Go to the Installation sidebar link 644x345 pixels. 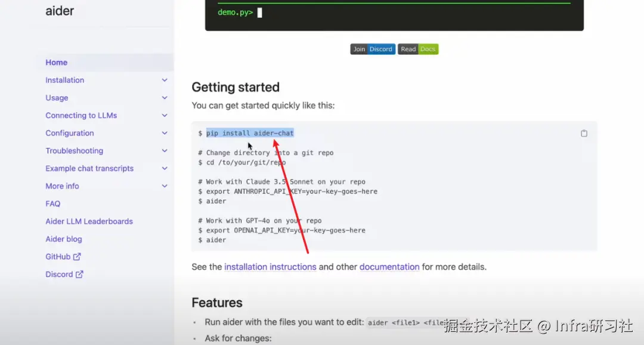[x=65, y=80]
